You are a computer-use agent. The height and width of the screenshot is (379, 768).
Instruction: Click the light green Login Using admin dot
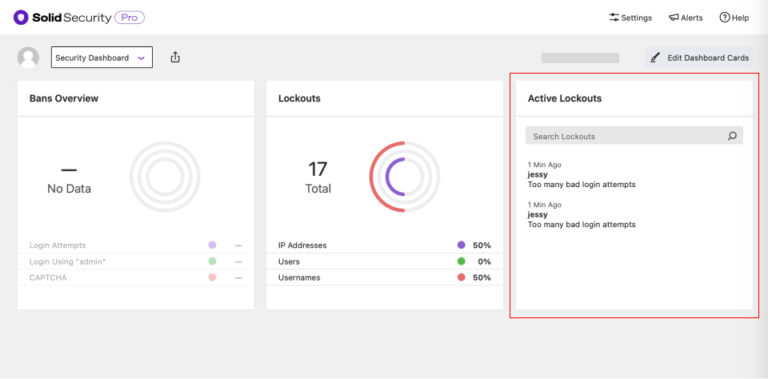pyautogui.click(x=212, y=261)
